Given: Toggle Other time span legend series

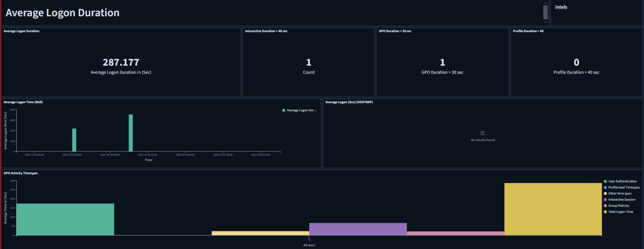Looking at the screenshot, I should pyautogui.click(x=620, y=193).
